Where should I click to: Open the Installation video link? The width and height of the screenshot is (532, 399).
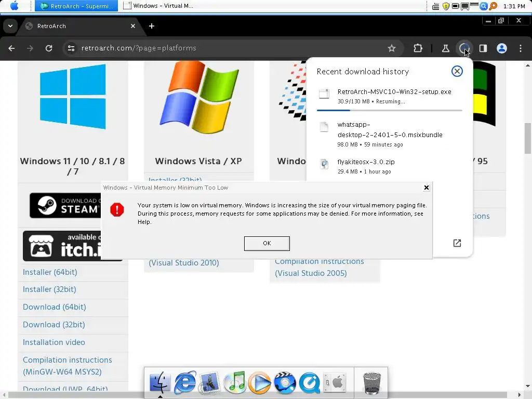54,342
